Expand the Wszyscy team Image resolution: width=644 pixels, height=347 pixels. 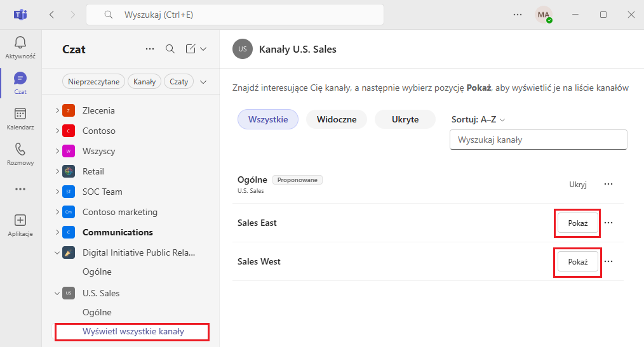click(57, 151)
